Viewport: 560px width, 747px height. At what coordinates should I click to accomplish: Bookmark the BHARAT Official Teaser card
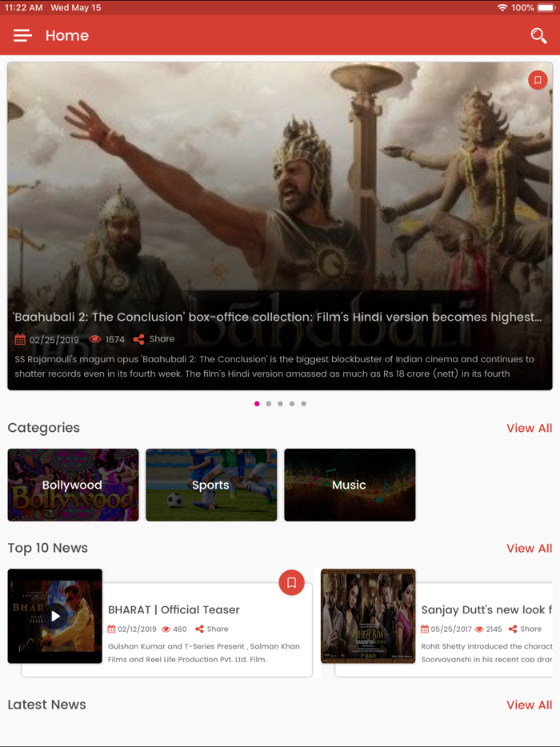click(291, 582)
